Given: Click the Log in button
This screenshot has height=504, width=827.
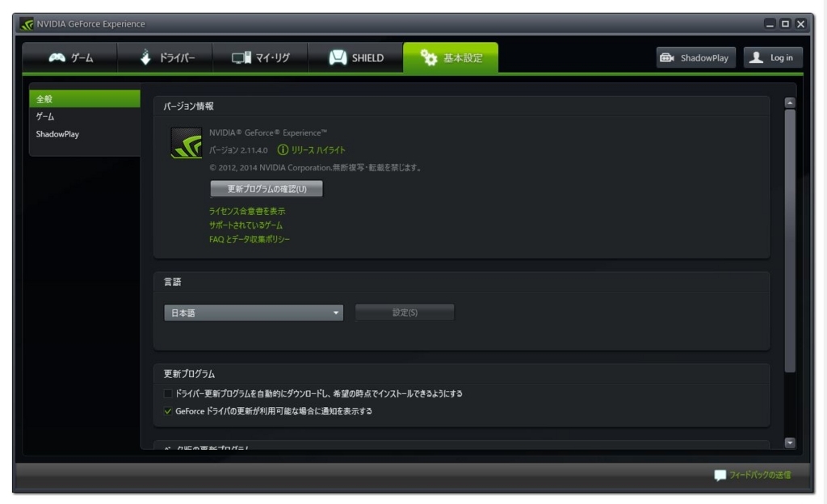Looking at the screenshot, I should tap(773, 57).
